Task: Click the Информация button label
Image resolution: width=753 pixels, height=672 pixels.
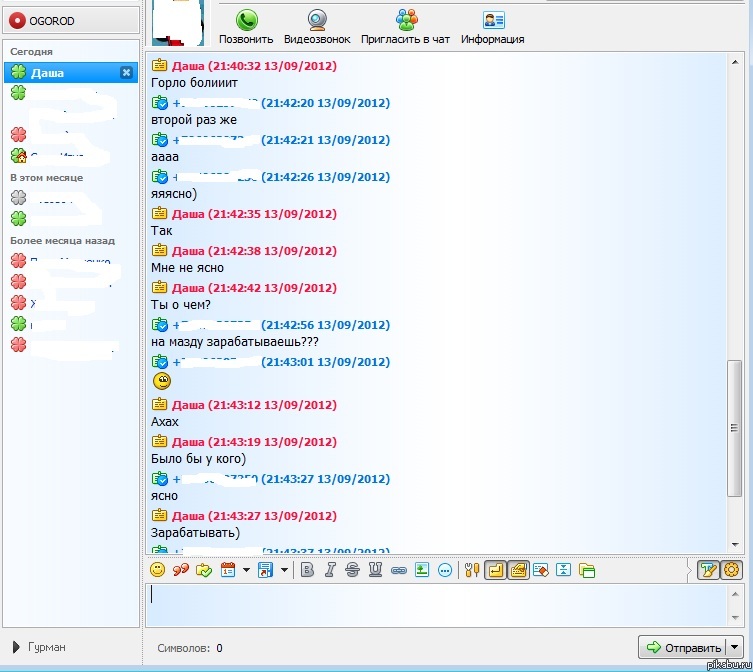Action: point(493,39)
